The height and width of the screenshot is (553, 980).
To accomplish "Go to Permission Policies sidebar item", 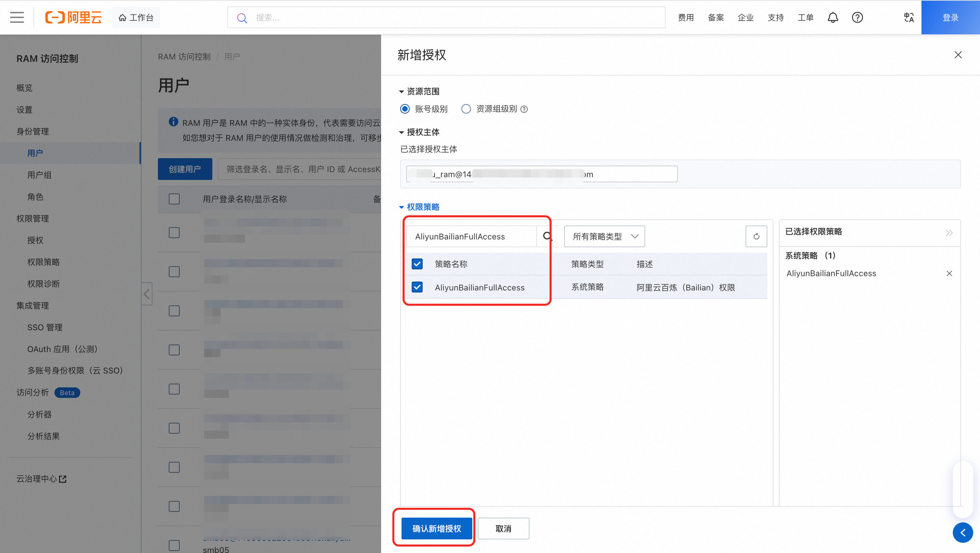I will 43,262.
